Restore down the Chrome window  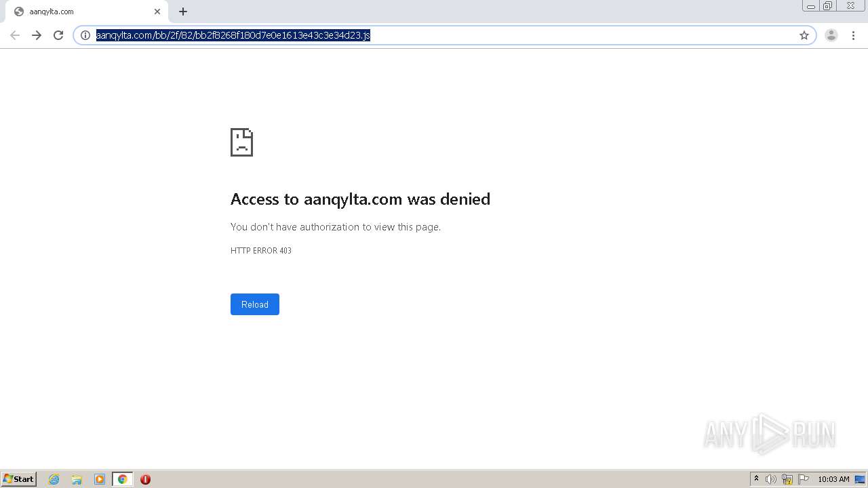[828, 6]
